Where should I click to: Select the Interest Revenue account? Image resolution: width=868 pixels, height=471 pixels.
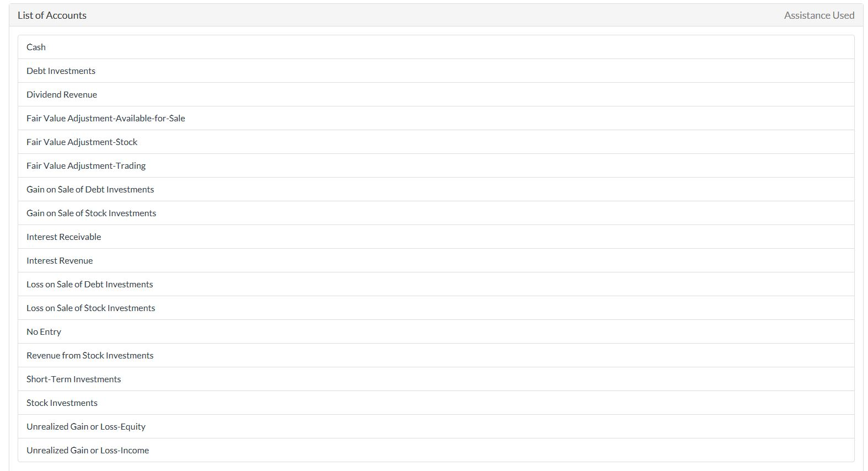click(60, 260)
